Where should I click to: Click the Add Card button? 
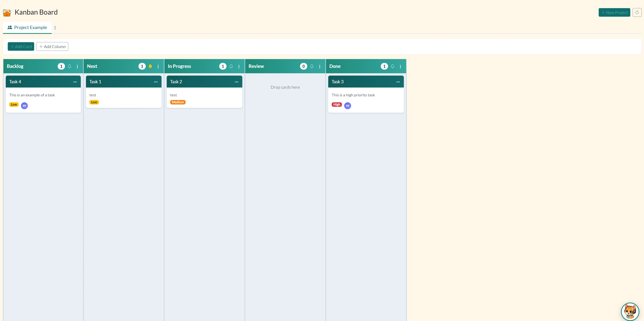21,46
